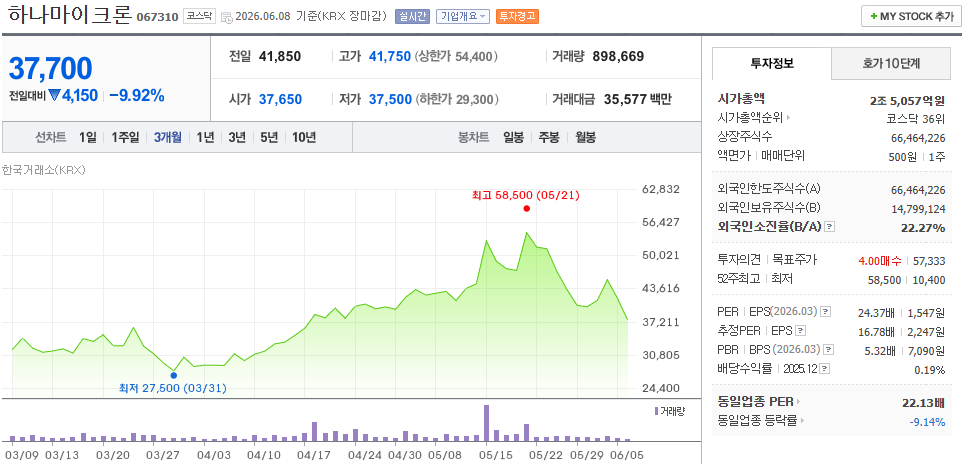968x464 pixels.
Task: Click the 코스닥 market label
Action: (198, 16)
